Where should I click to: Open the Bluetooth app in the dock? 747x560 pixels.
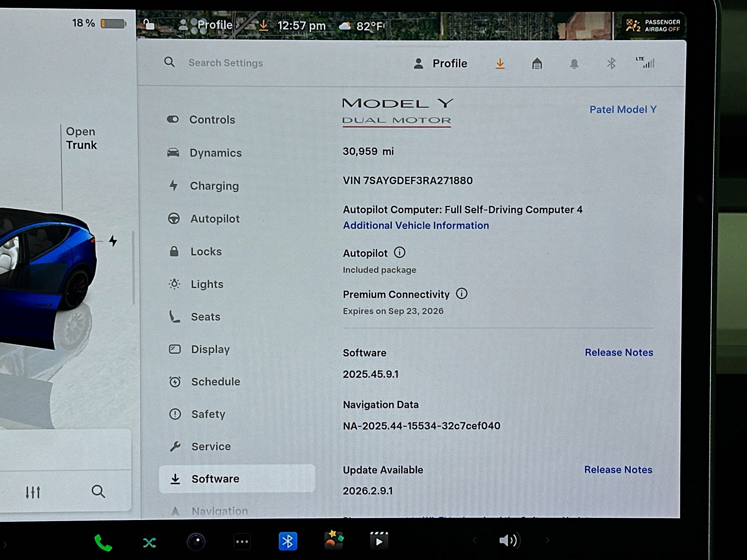click(288, 541)
